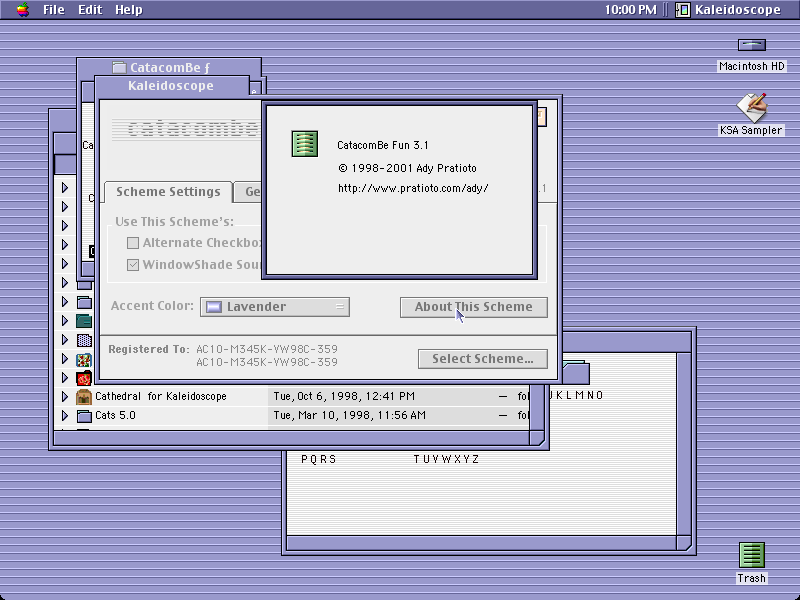Click the Use This Scheme's: group label
The height and width of the screenshot is (600, 800).
[174, 222]
